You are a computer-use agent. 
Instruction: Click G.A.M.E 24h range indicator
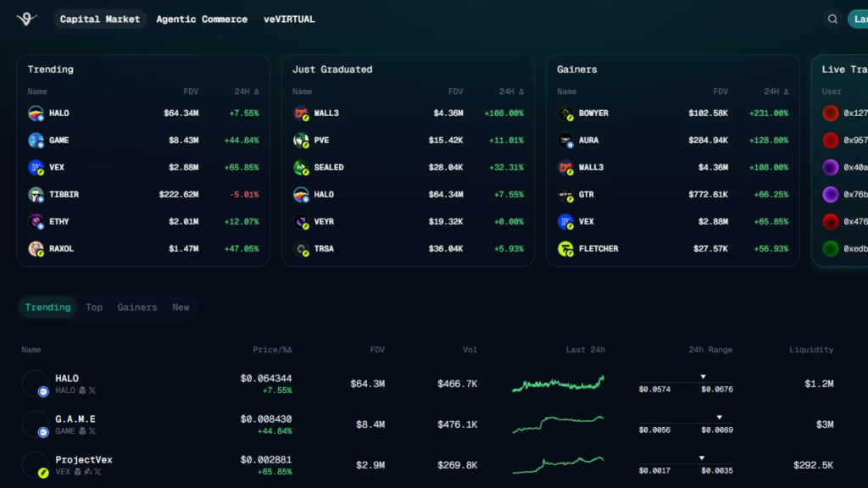tap(686, 424)
